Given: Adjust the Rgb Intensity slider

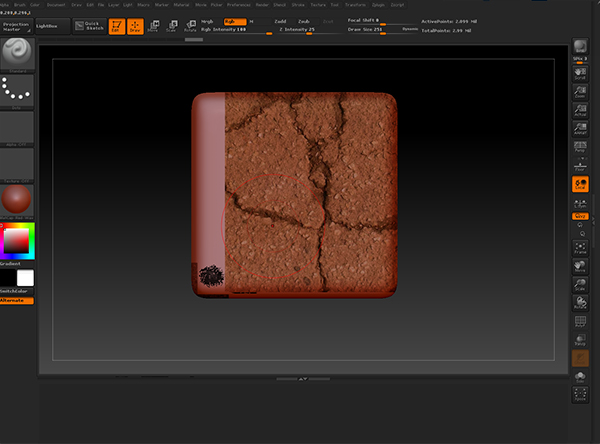Looking at the screenshot, I should (236, 30).
